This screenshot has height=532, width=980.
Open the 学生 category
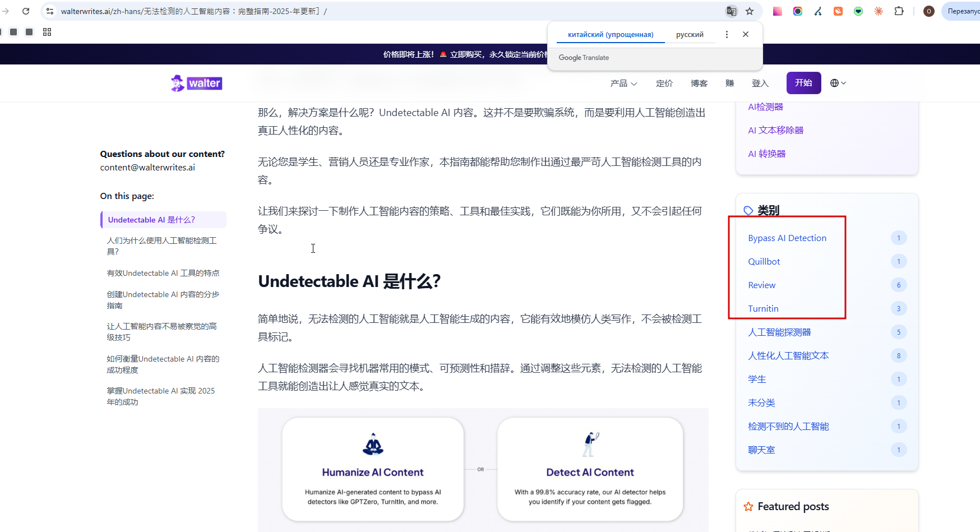(757, 380)
